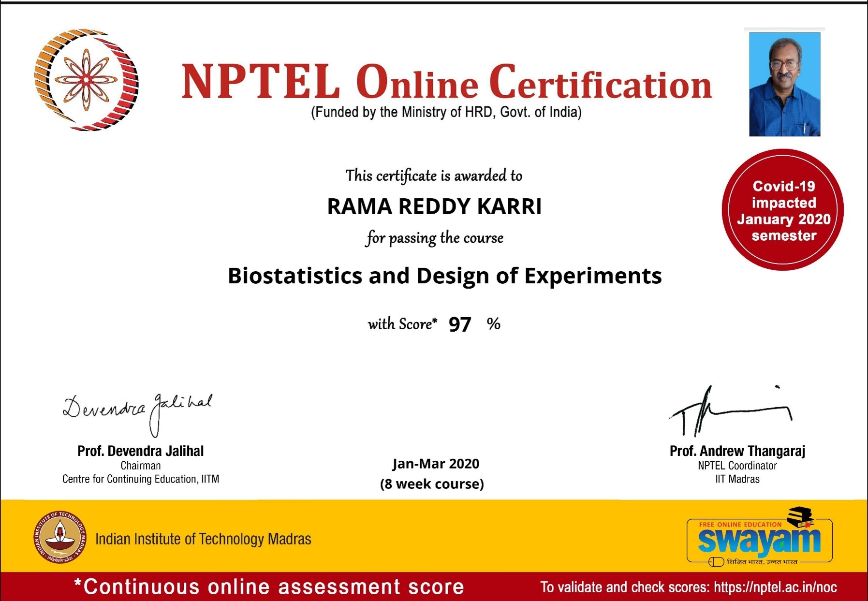Open the https://nptel.ac.in/noc validation link
The height and width of the screenshot is (601, 868).
775,587
